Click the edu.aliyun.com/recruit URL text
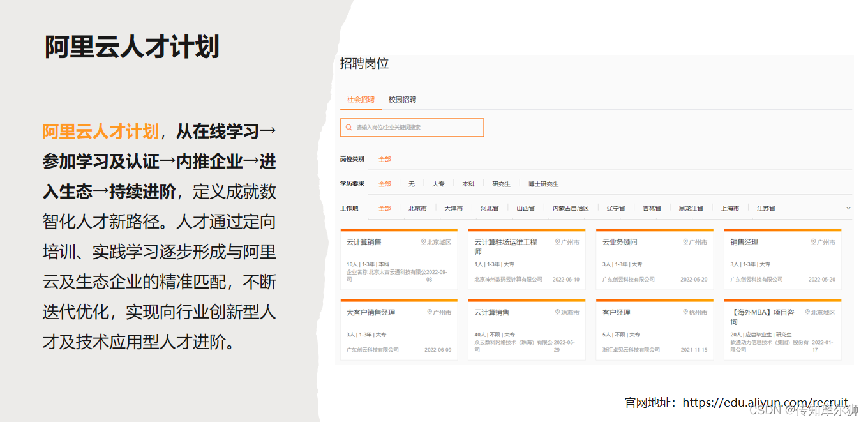Viewport: 868px width, 422px height. [x=765, y=402]
